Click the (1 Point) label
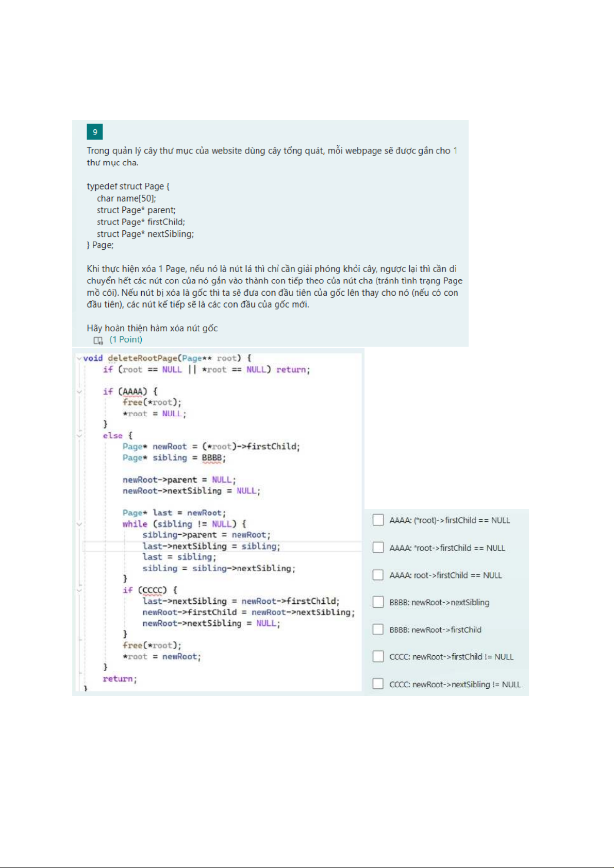Viewport: 614px width, 868px height. pos(126,339)
